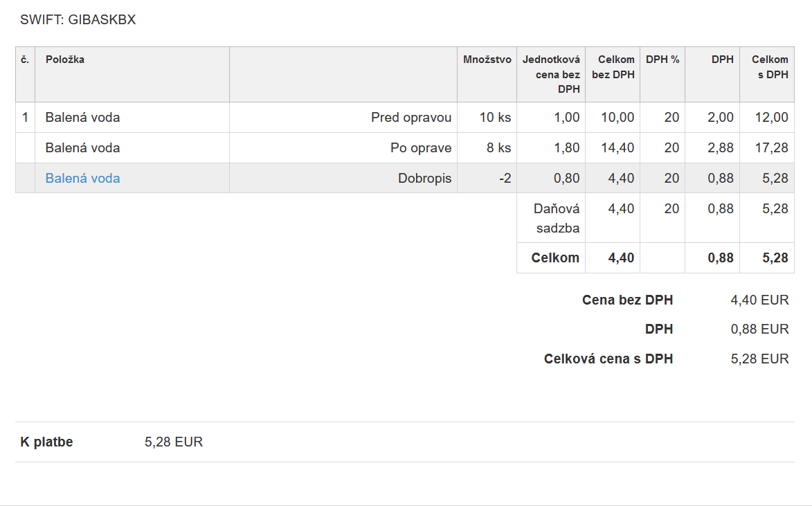Click the bold Celkom summary label
Image resolution: width=812 pixels, height=506 pixels.
[555, 258]
